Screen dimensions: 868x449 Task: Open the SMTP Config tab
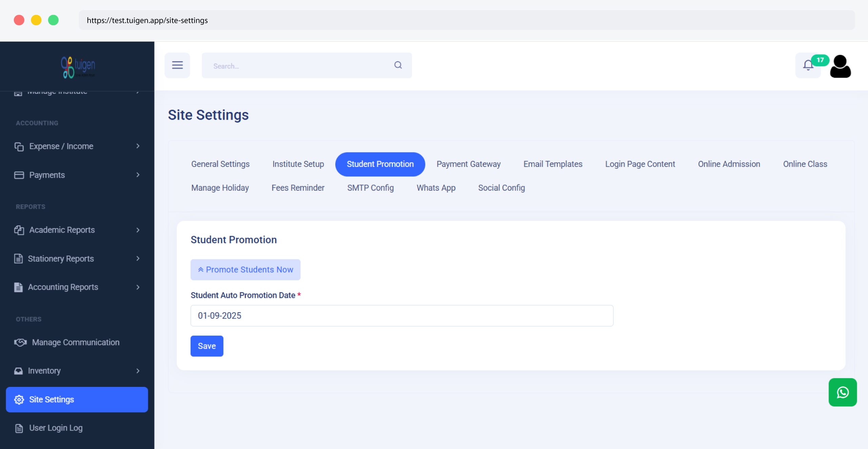click(370, 188)
